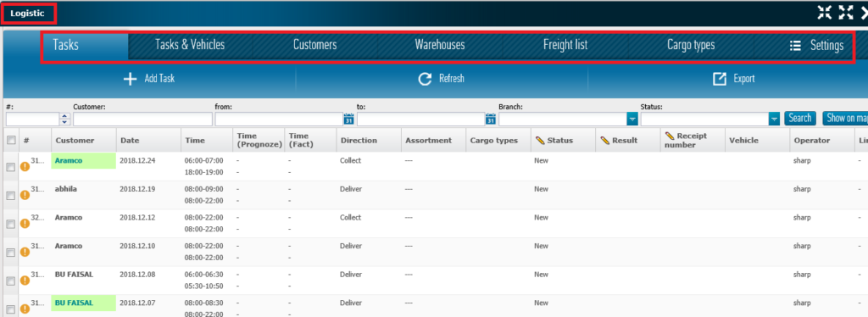This screenshot has height=317, width=868.
Task: Open the 'to' date calendar picker
Action: [x=491, y=119]
